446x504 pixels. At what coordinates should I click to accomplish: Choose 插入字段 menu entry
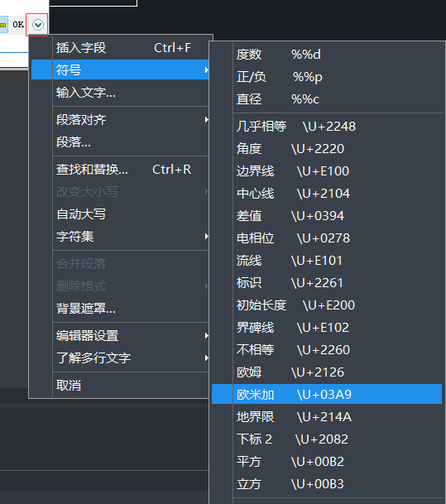[120, 47]
